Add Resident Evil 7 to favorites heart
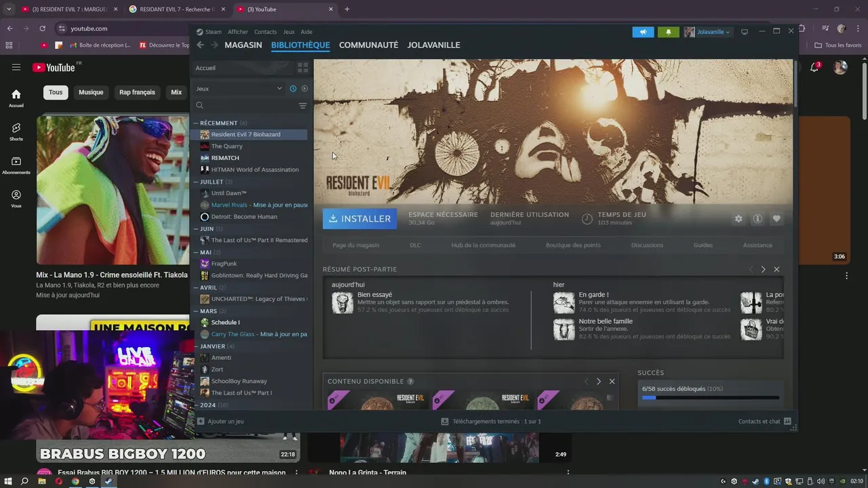The image size is (868, 488). 776,219
